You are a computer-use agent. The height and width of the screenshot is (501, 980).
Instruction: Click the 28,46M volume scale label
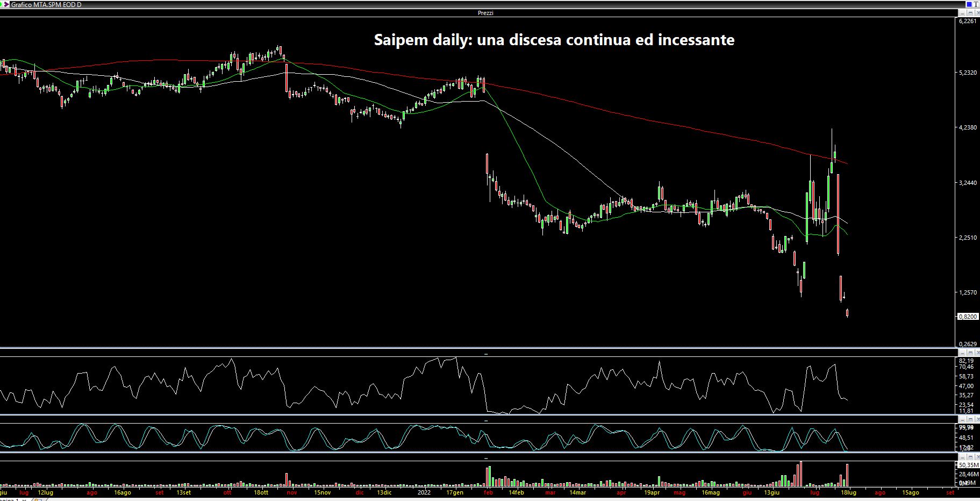968,474
